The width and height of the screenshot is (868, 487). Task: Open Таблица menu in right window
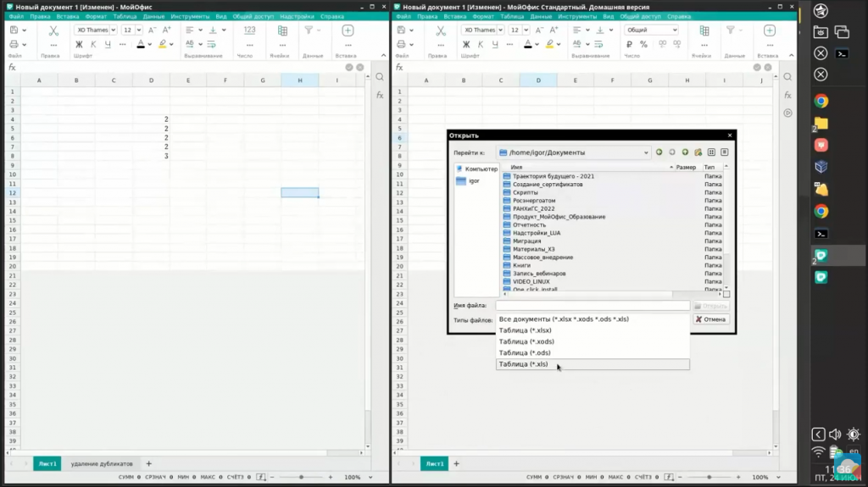click(x=512, y=17)
